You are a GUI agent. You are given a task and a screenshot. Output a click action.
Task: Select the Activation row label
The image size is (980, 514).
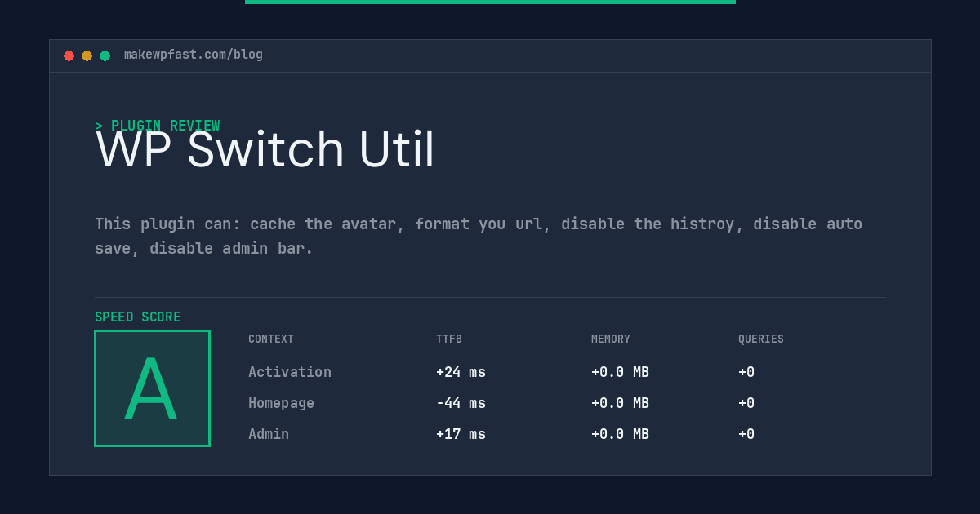(x=290, y=372)
